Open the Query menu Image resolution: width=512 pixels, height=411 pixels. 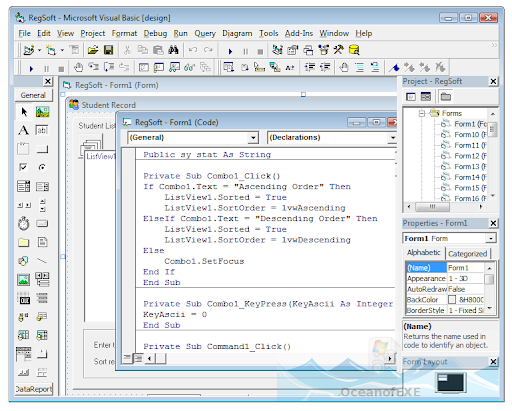pos(205,33)
